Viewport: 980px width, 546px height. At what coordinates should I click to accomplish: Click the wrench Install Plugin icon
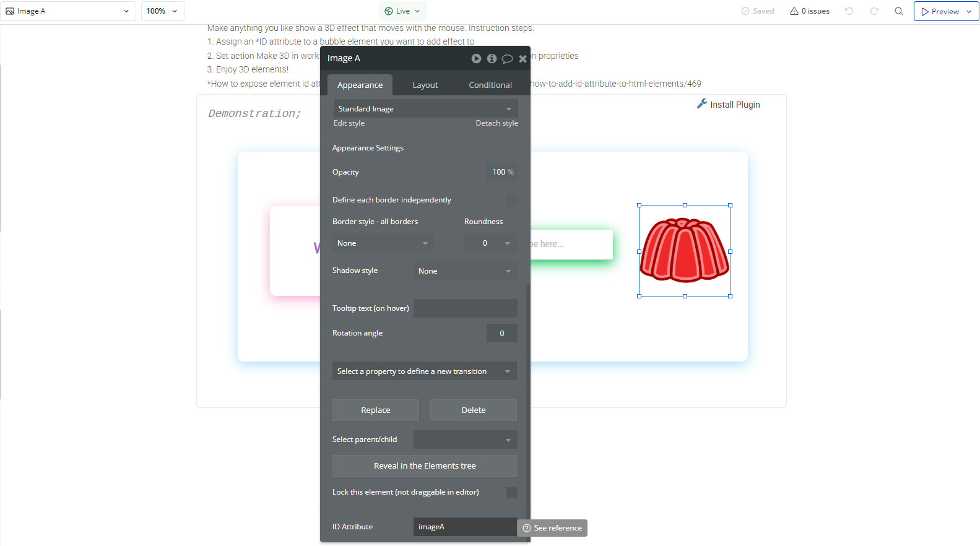pos(702,104)
